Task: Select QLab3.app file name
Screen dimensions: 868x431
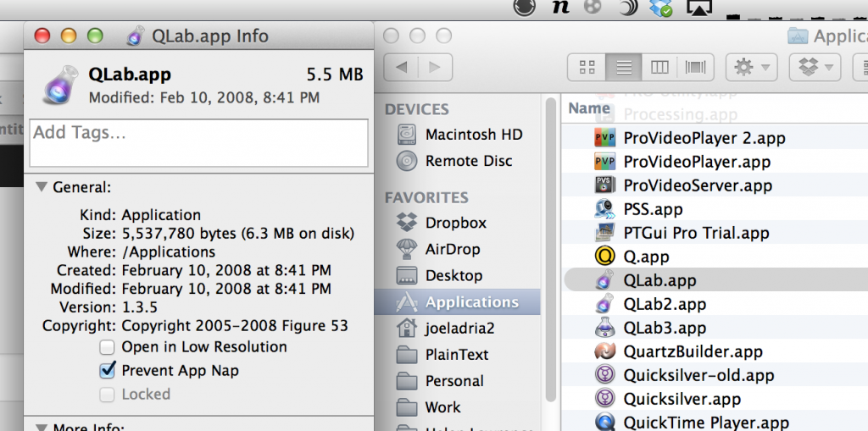Action: point(665,328)
